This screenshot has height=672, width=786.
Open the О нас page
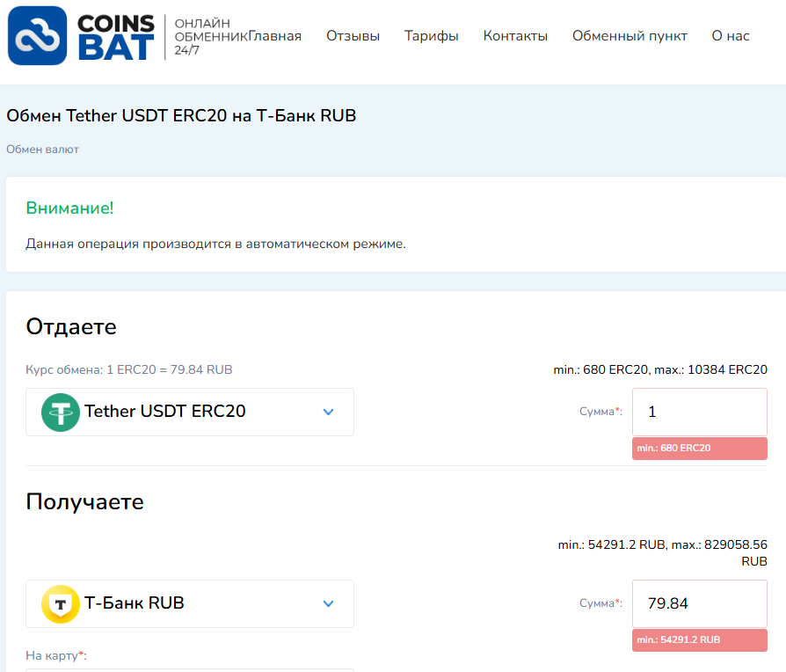pos(728,37)
